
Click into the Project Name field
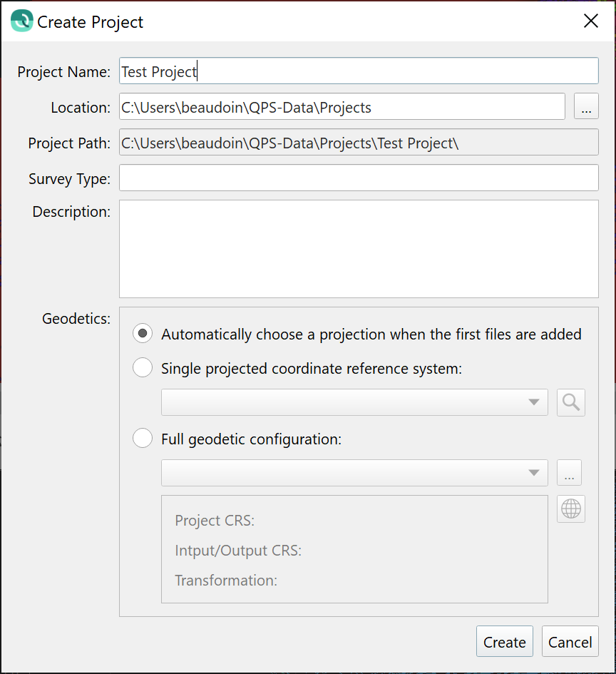(x=359, y=71)
